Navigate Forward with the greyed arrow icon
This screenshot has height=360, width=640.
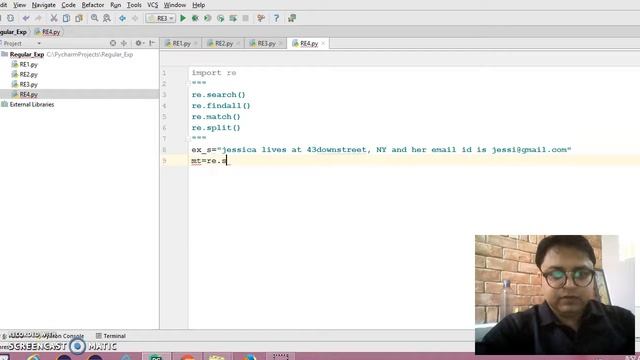point(135,18)
